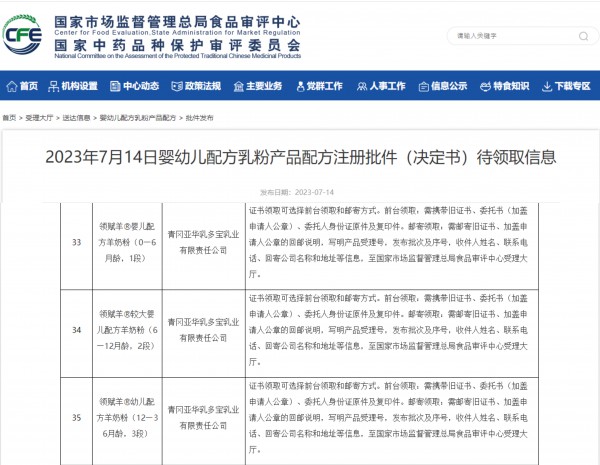Open the 中心动态 menu item

click(x=141, y=86)
